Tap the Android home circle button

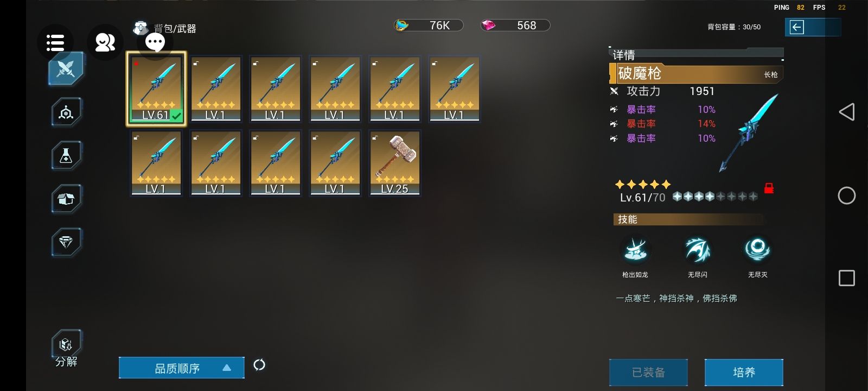(846, 195)
